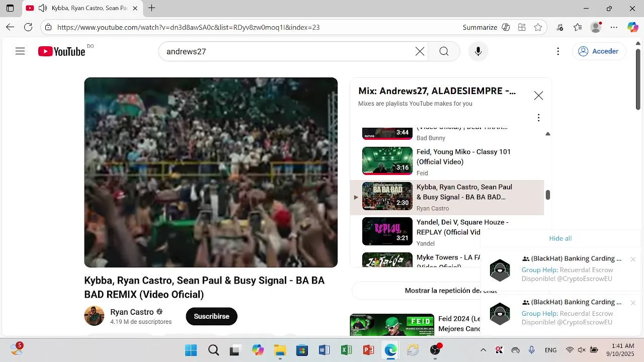644x362 pixels.
Task: Click the video title BA BA BAD REMIX
Action: tap(204, 288)
